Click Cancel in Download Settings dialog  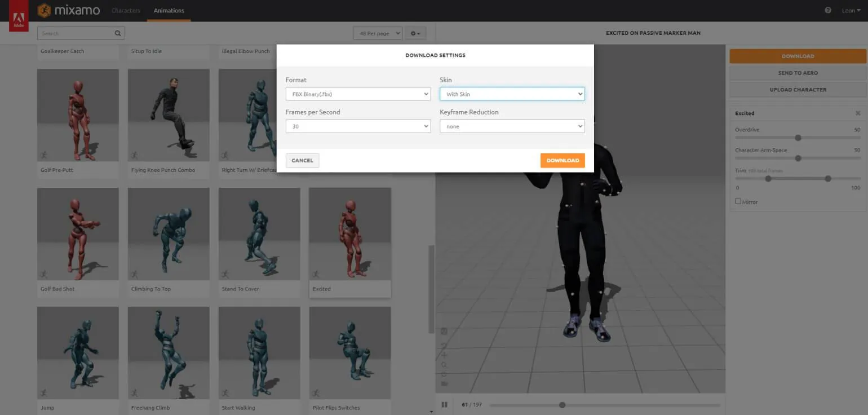tap(302, 161)
